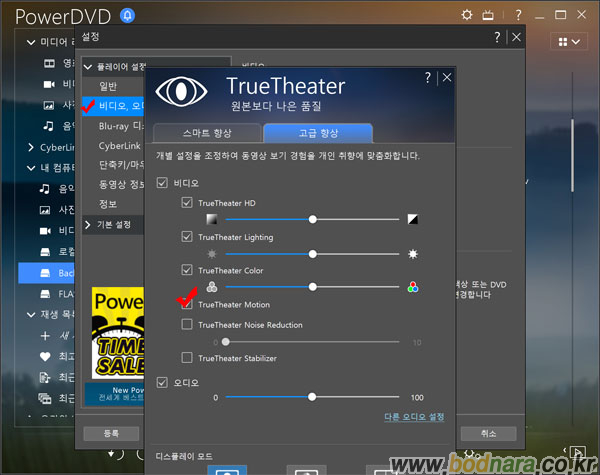Click the 취소 cancel button
This screenshot has width=600, height=475.
coord(488,433)
